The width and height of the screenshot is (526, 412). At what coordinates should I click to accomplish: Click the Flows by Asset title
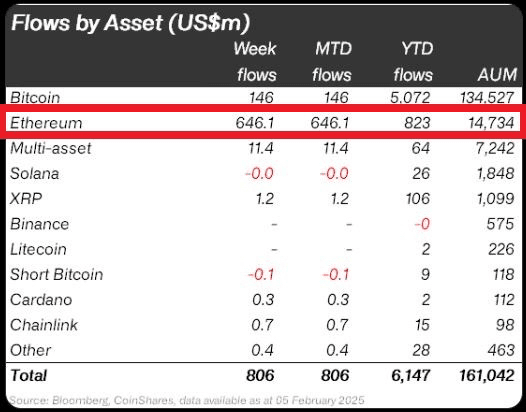(131, 23)
